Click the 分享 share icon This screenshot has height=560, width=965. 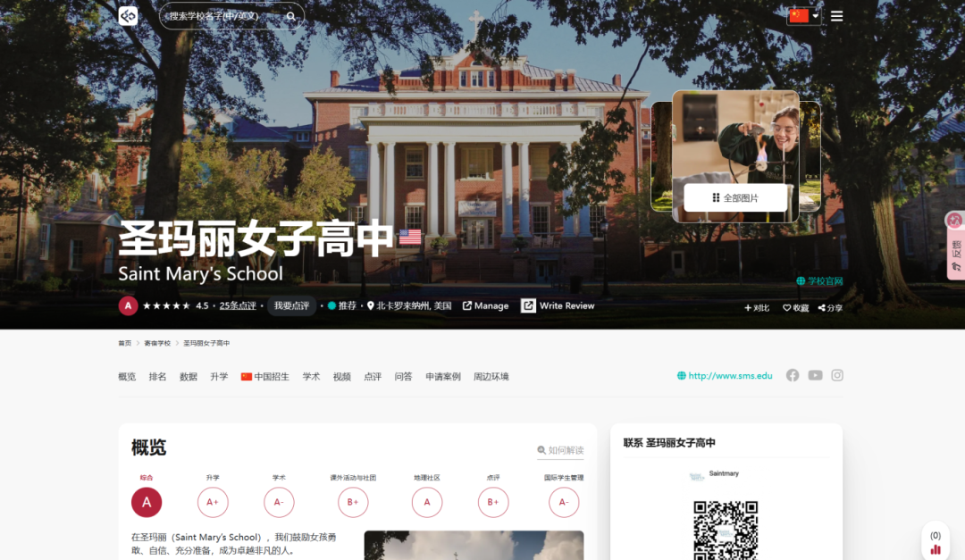point(830,308)
